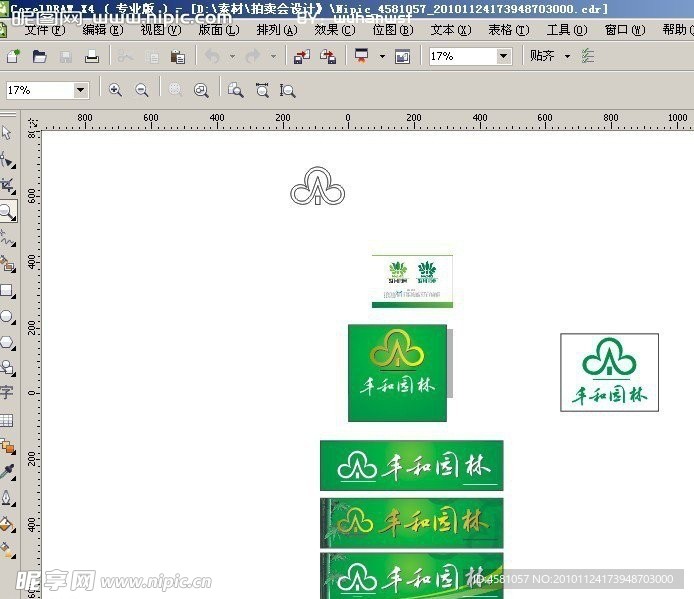Select the Pick tool arrow

point(7,133)
